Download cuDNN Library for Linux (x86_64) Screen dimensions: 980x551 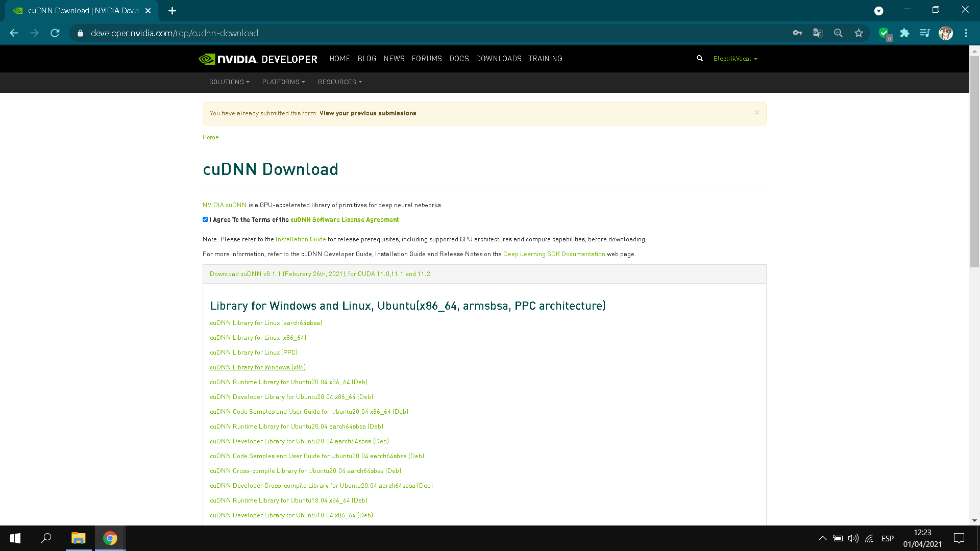click(x=258, y=338)
